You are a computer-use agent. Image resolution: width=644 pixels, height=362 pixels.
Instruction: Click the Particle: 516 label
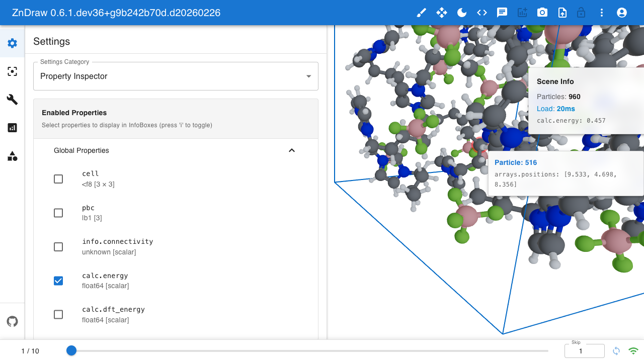point(516,162)
